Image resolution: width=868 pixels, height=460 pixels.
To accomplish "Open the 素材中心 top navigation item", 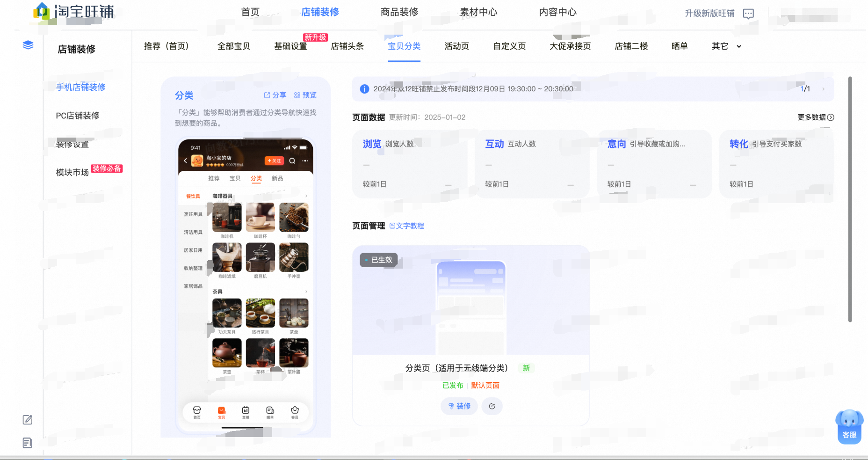I will point(478,12).
